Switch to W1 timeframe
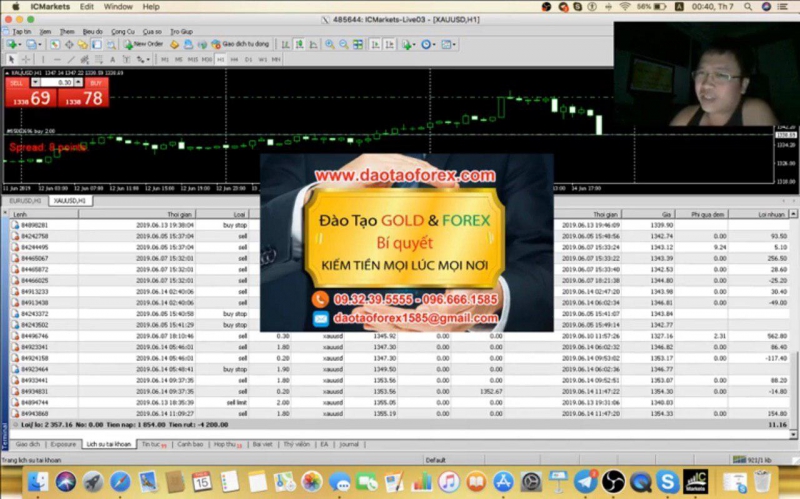800x499 pixels. coord(263,60)
